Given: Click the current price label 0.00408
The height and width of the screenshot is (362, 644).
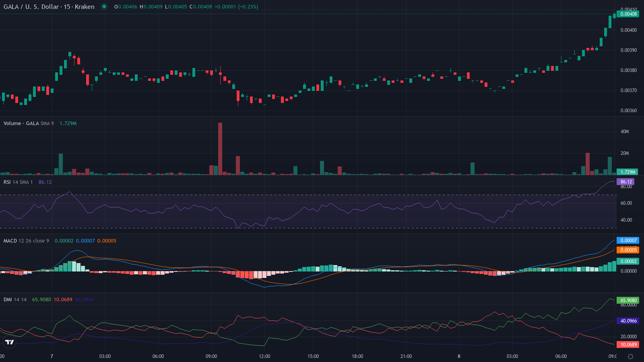Looking at the screenshot, I should pos(628,14).
